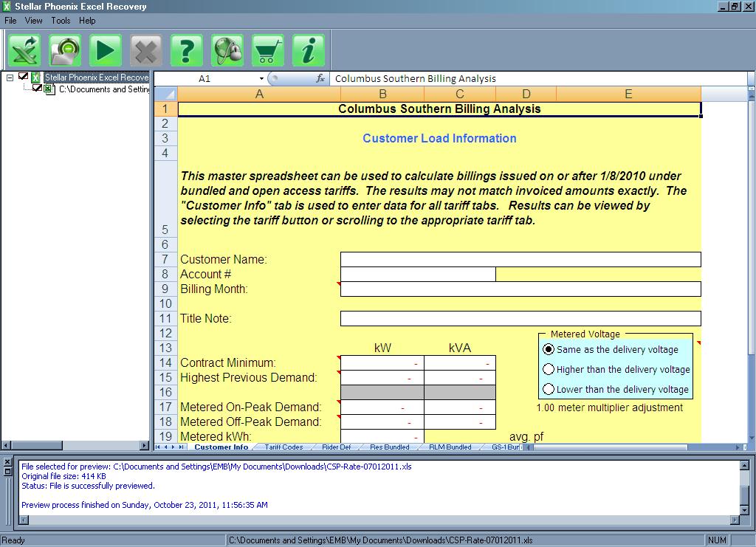Image resolution: width=756 pixels, height=547 pixels.
Task: Click the next sheet tab navigation arrow
Action: tap(173, 447)
